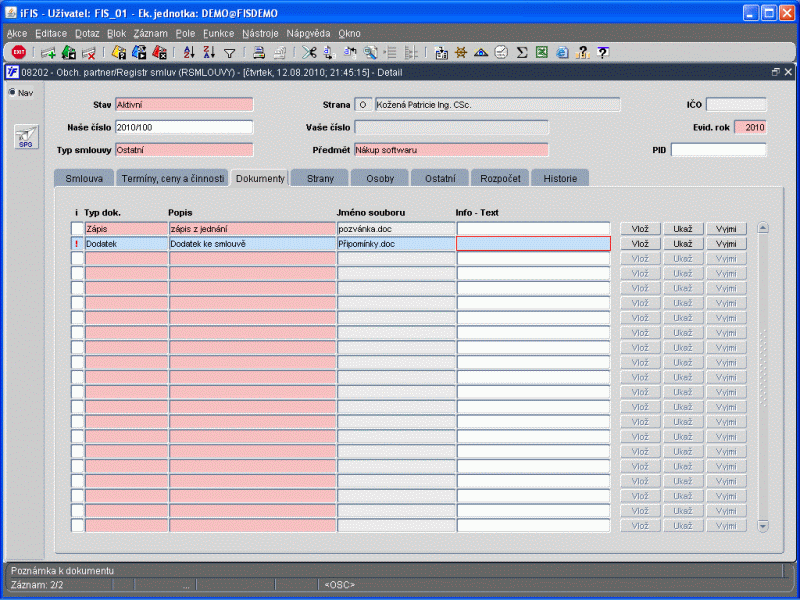Click the scissors cut icon
Screen dimensions: 800x600
pos(309,52)
